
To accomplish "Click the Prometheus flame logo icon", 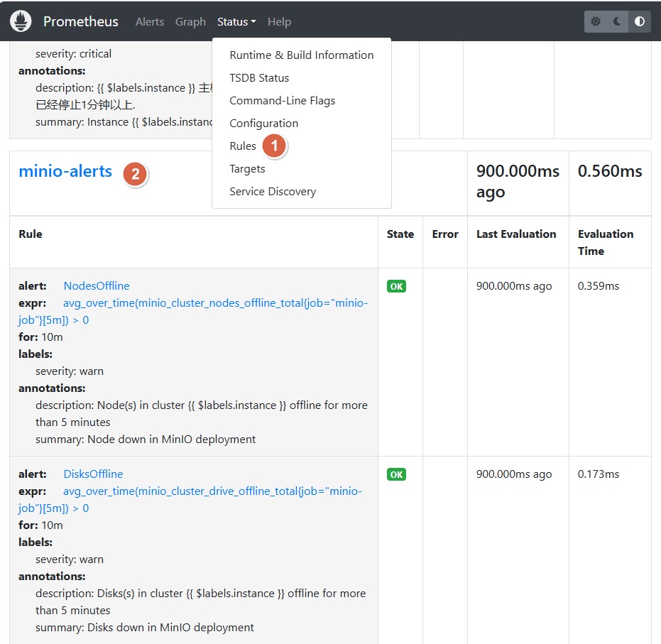I will [21, 21].
